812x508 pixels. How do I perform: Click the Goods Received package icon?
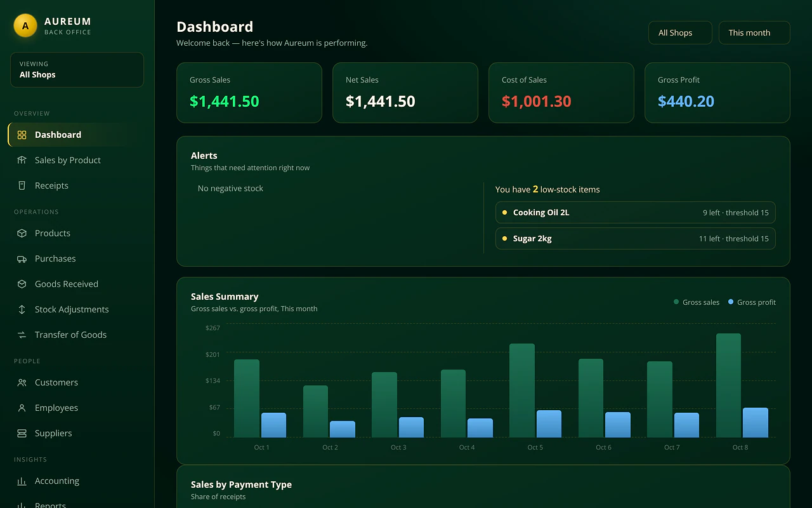click(x=22, y=284)
